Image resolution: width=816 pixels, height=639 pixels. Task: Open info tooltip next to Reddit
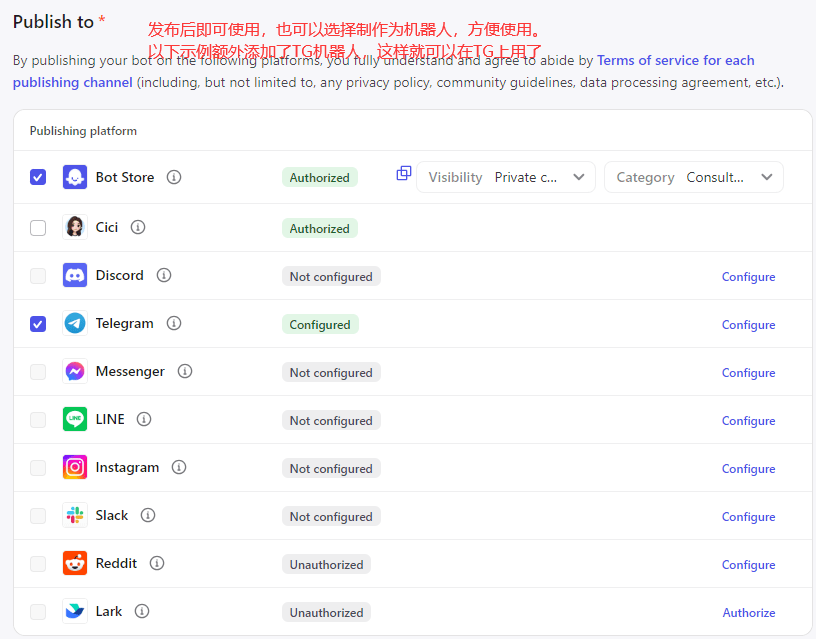click(157, 564)
